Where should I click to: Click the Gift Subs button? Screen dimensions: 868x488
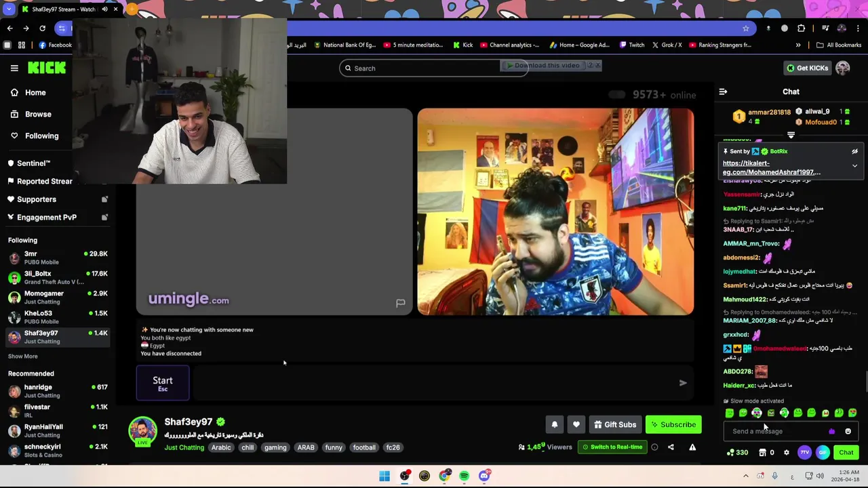(x=615, y=425)
